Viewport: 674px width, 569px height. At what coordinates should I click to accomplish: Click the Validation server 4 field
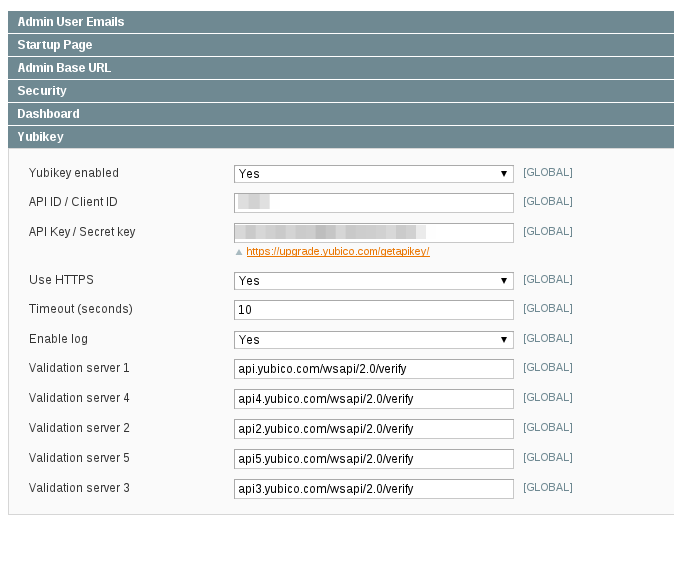[x=373, y=399]
